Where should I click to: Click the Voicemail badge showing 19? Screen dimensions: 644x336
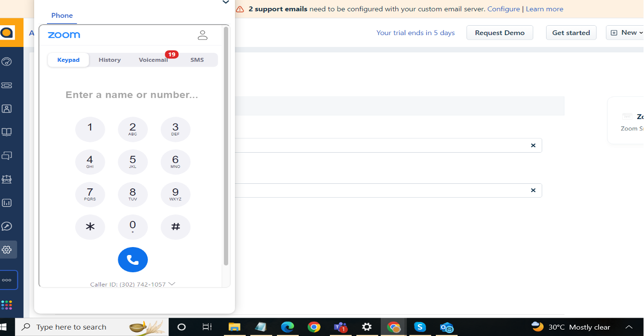(172, 54)
